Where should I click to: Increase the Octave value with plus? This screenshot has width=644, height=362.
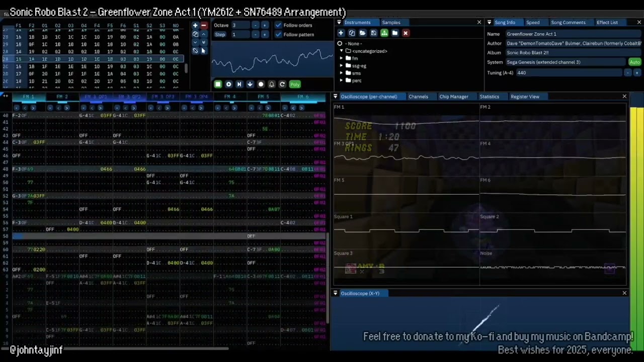[x=265, y=25]
